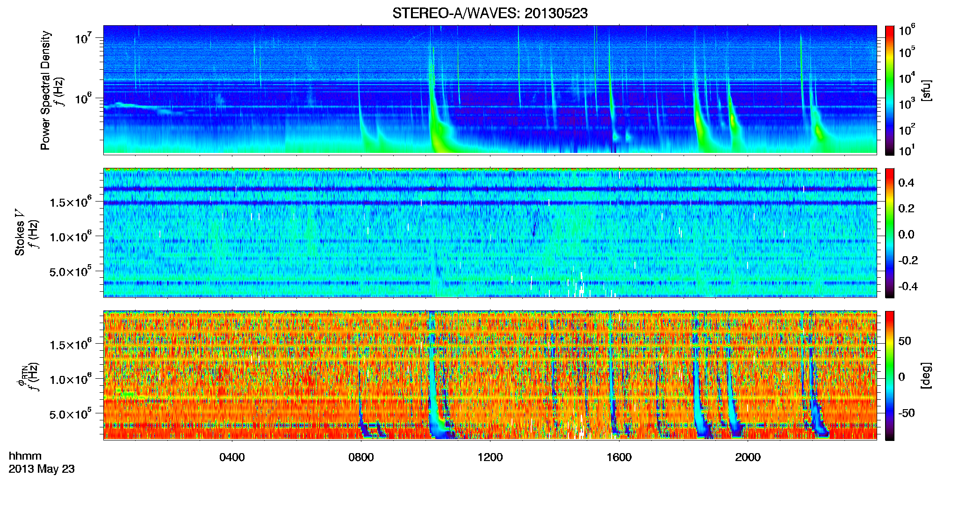Screen dimensions: 980x505
Task: Click the 10^6 label on sfu color bar
Action: coord(907,30)
